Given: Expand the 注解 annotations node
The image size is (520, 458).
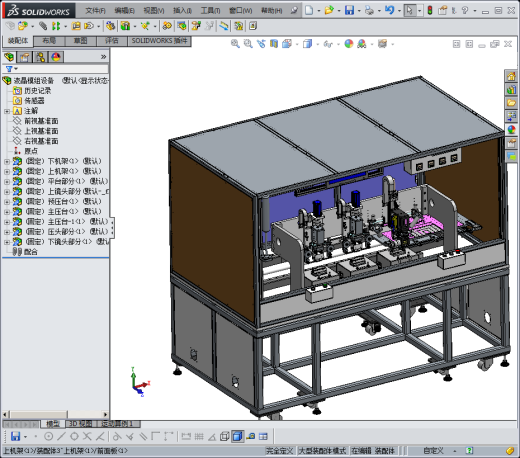Looking at the screenshot, I should [x=7, y=111].
